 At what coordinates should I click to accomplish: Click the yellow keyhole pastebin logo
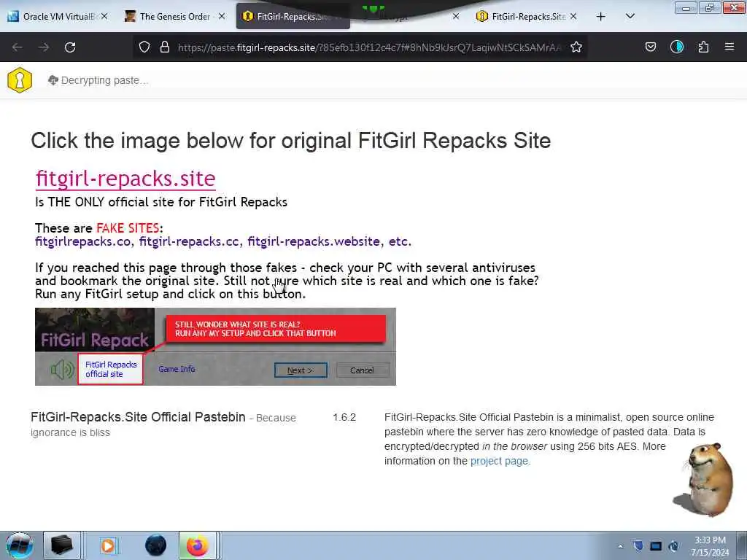pyautogui.click(x=20, y=80)
